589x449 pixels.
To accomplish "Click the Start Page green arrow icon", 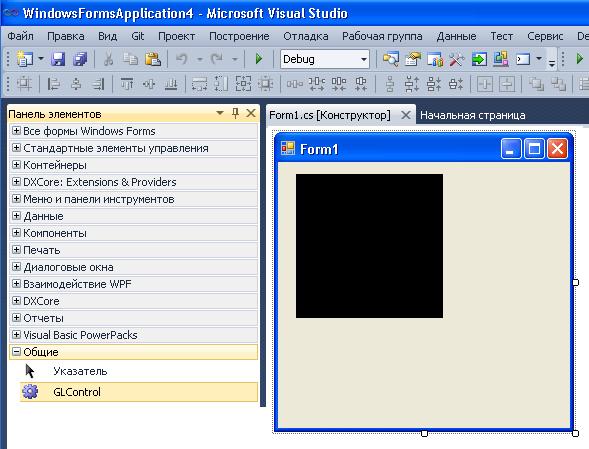I will [479, 59].
